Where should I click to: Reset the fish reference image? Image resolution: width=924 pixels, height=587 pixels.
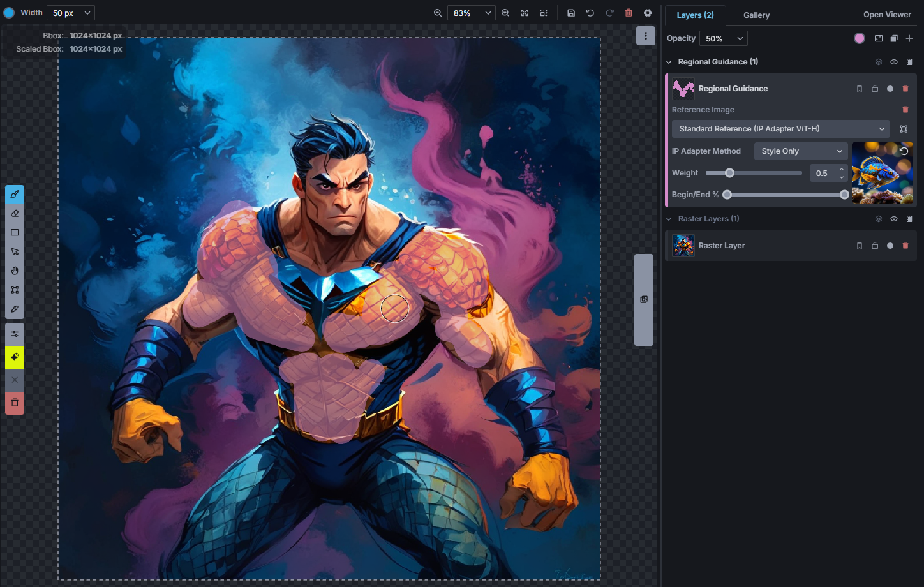[904, 151]
